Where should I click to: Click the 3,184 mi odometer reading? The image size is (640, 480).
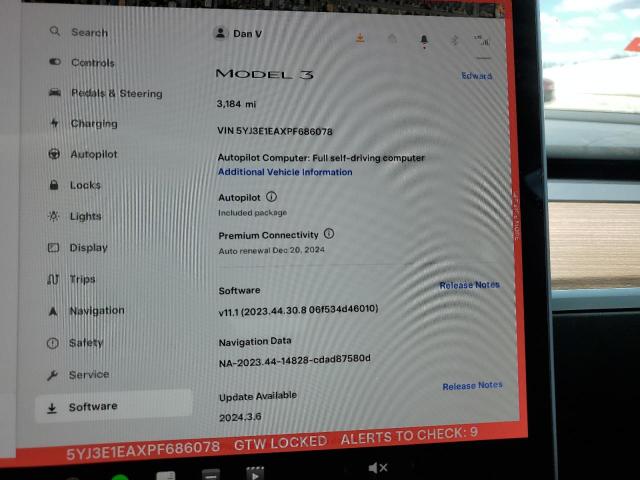(236, 104)
